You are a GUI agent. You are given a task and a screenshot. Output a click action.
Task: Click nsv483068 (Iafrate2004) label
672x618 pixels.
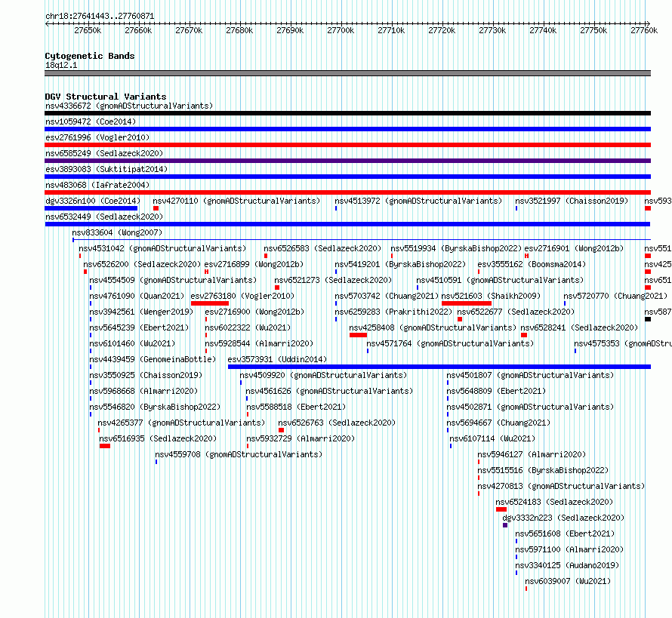click(97, 185)
